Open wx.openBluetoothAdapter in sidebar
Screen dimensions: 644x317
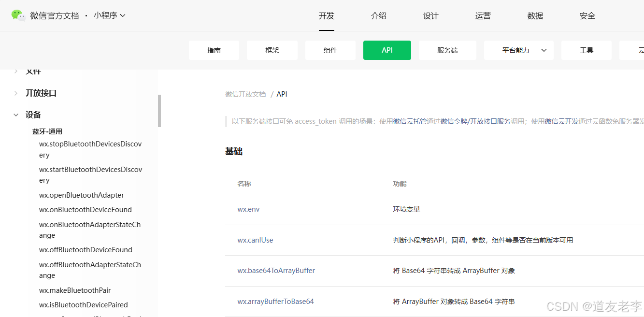82,195
